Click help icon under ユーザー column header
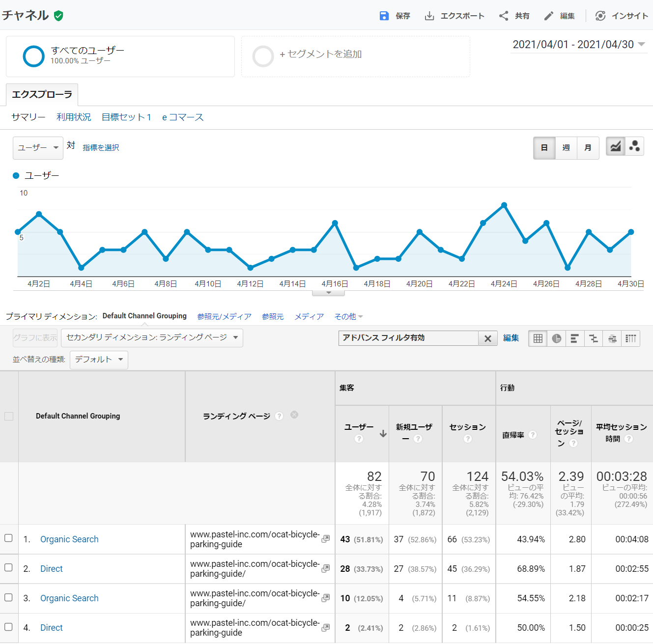Image resolution: width=653 pixels, height=644 pixels. coord(359,439)
